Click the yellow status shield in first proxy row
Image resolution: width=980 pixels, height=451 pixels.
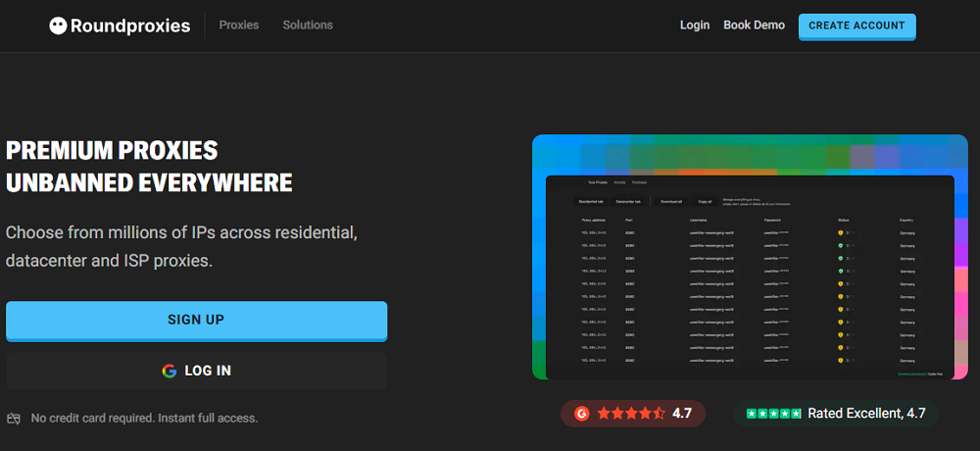tap(840, 233)
